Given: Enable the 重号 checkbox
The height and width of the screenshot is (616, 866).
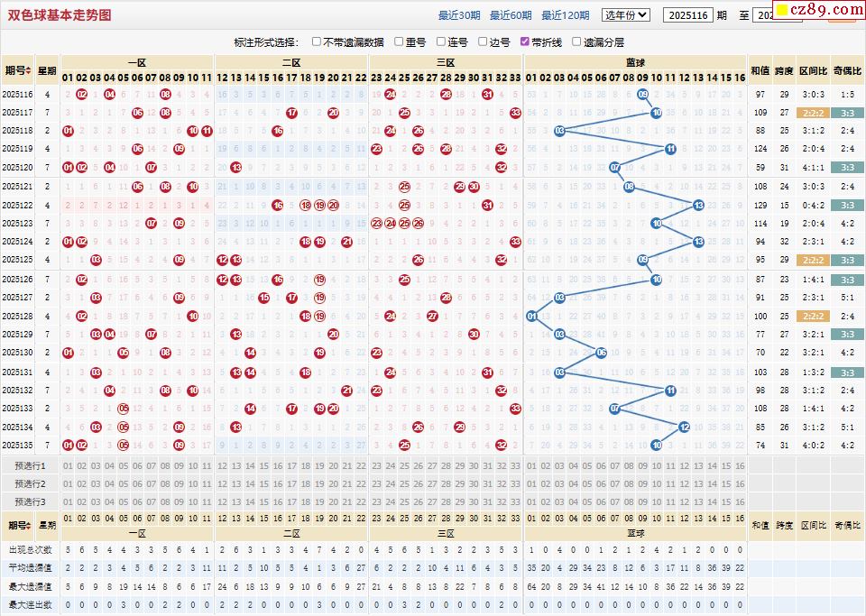Looking at the screenshot, I should [x=399, y=41].
